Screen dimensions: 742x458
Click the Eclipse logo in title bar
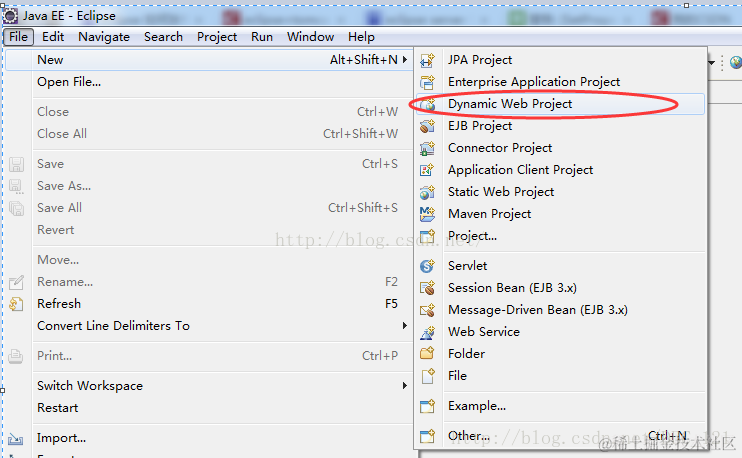10,16
